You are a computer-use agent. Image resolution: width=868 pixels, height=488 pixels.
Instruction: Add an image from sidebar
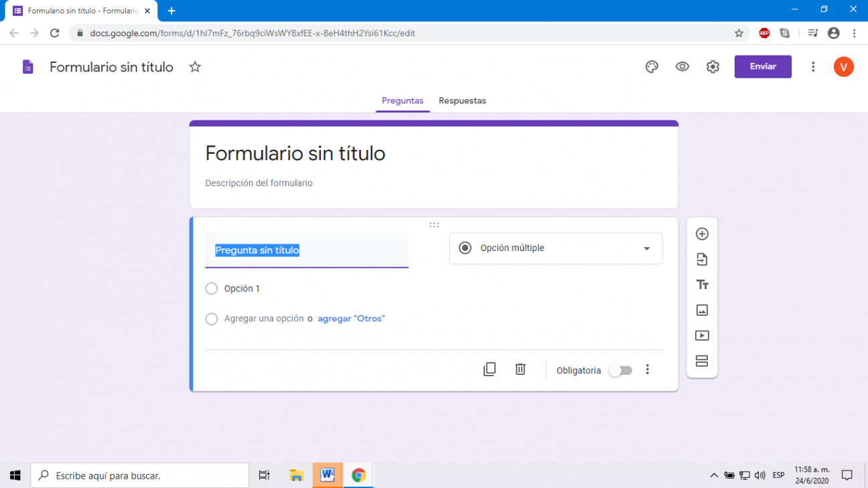tap(702, 310)
